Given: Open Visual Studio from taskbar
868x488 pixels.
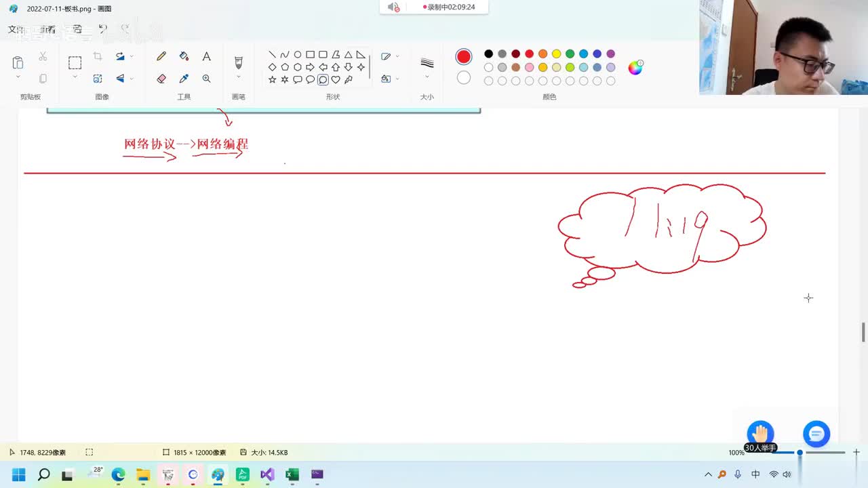Looking at the screenshot, I should click(267, 474).
